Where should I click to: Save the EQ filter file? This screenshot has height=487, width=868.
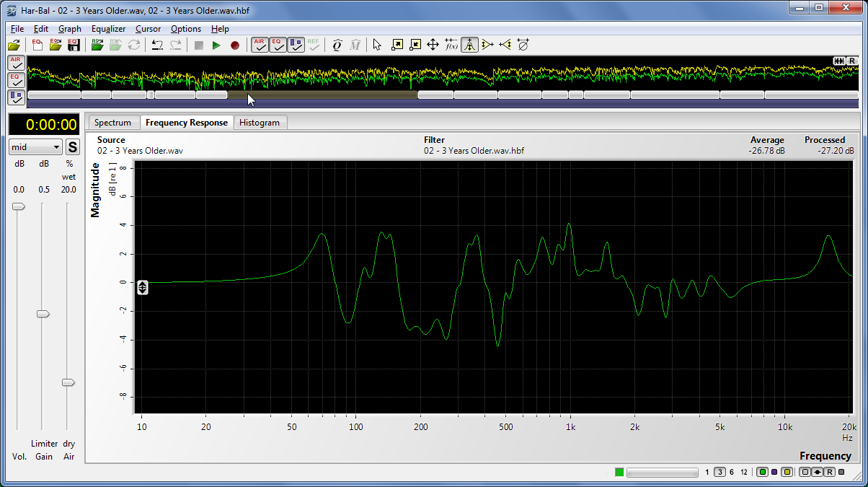(74, 45)
